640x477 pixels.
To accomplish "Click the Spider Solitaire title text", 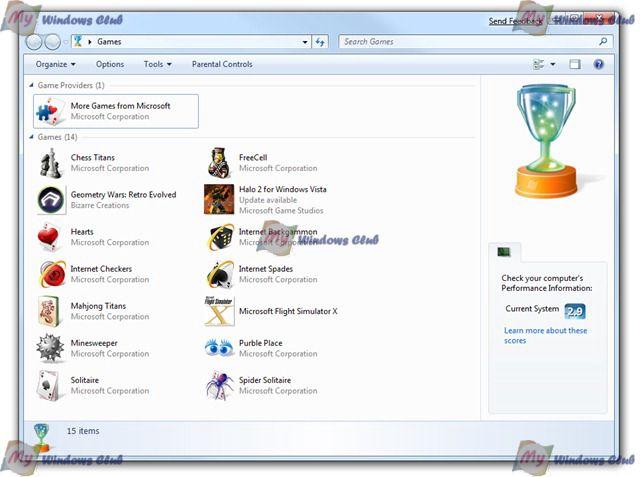I will [x=265, y=380].
